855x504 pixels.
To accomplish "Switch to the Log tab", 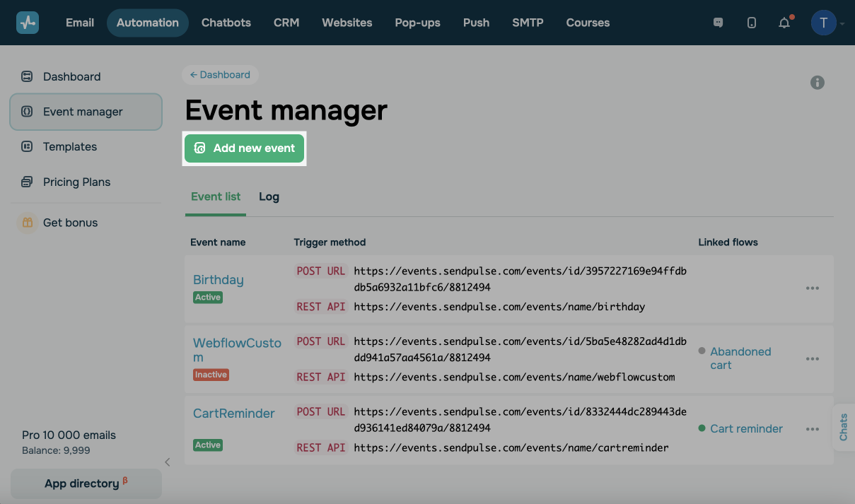I will (x=269, y=197).
